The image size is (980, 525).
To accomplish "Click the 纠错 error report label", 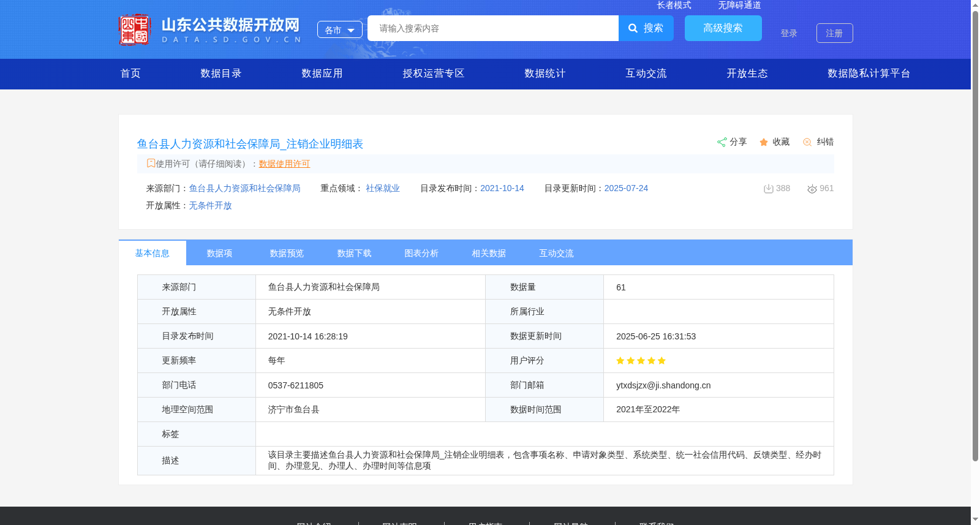I will pyautogui.click(x=825, y=142).
